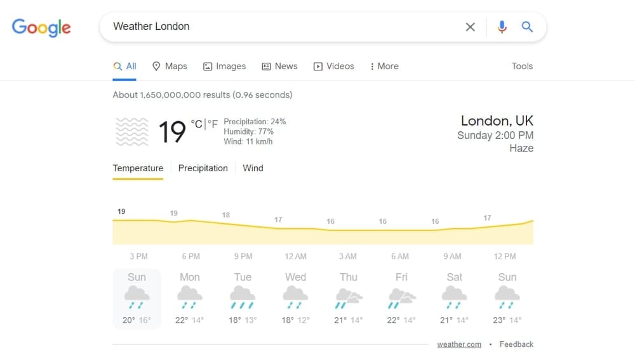Open the Images results tab
This screenshot has height=364, width=635.
pos(224,66)
